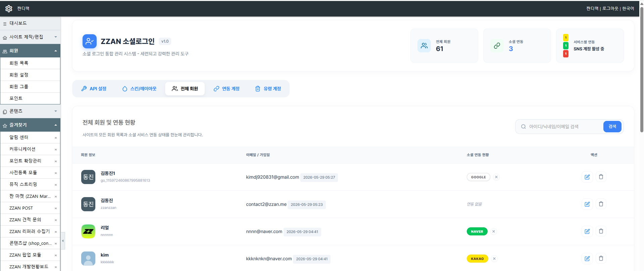Viewport: 644px width, 271px height.
Task: Open 콘텐츠샵 (shop_con... favorite
Action: point(30,243)
